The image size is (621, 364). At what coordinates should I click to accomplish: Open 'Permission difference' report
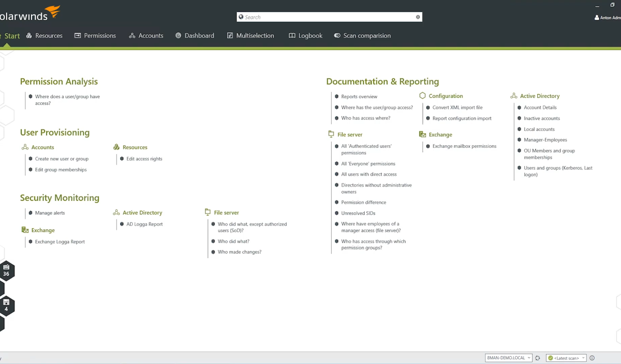click(x=364, y=202)
